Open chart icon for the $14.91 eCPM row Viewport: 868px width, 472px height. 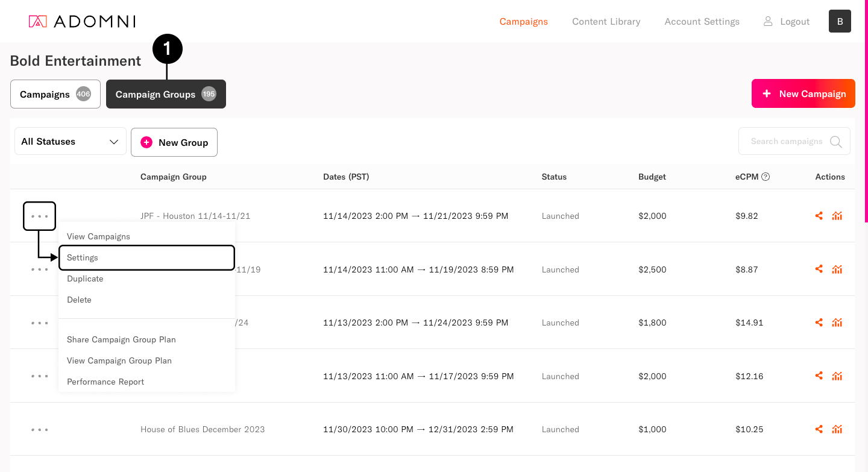(x=837, y=323)
